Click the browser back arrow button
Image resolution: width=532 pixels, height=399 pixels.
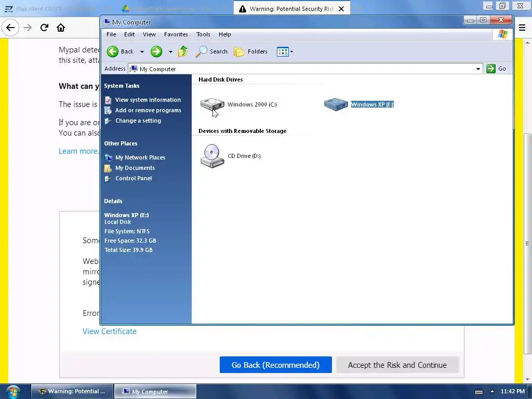[x=10, y=28]
